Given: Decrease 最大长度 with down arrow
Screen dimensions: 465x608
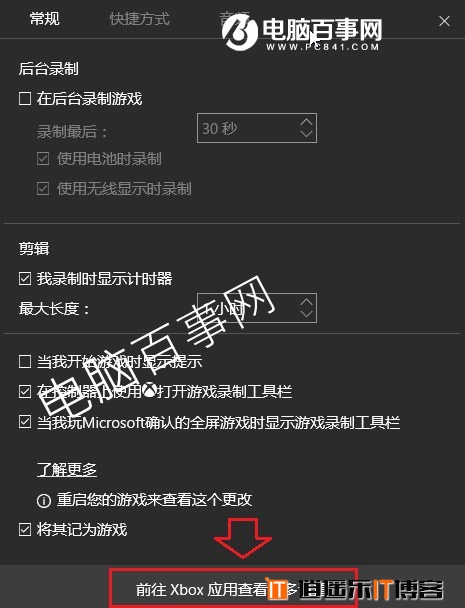Looking at the screenshot, I should point(306,314).
